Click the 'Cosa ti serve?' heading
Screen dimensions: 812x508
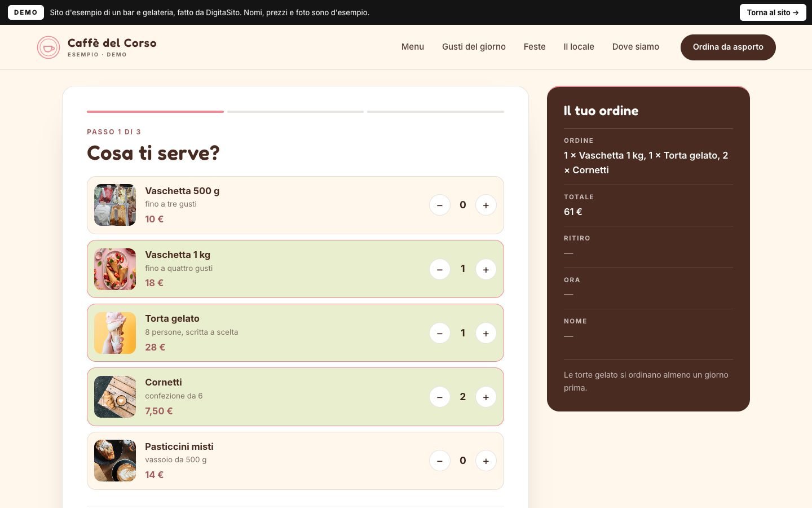153,153
